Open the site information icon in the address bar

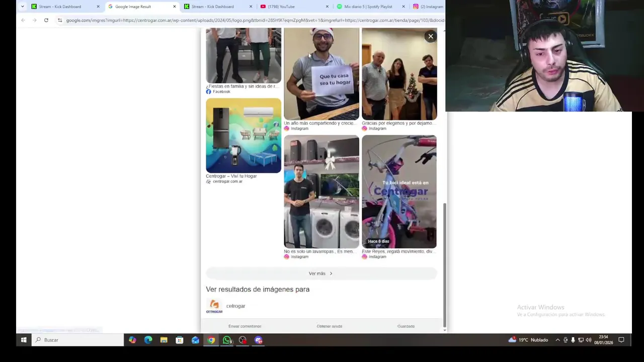[x=60, y=20]
